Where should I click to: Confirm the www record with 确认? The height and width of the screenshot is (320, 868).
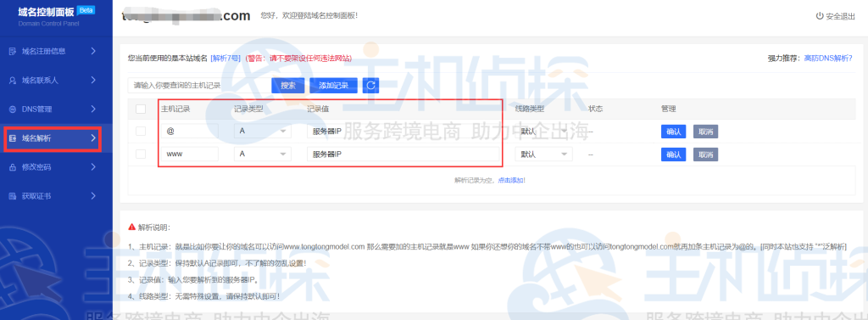coord(674,154)
